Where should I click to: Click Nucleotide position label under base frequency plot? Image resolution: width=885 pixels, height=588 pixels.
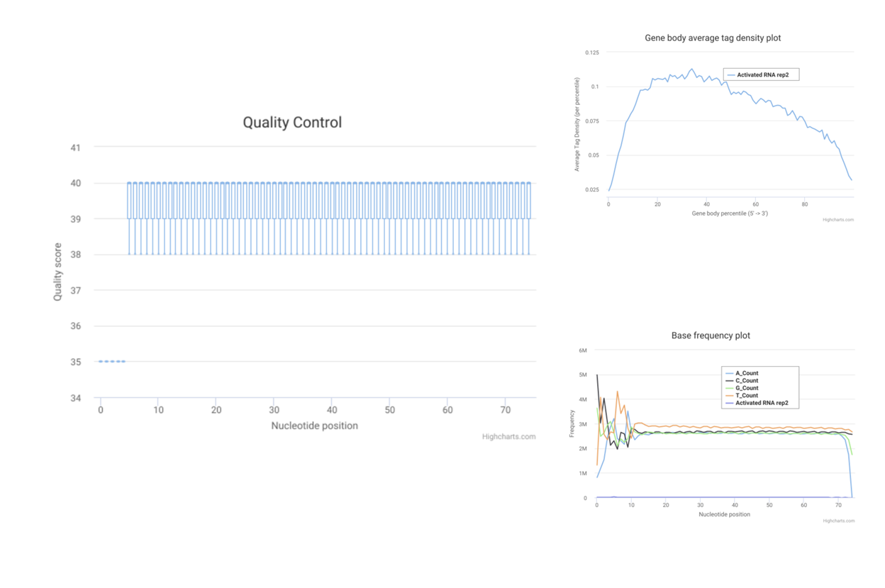pyautogui.click(x=724, y=514)
